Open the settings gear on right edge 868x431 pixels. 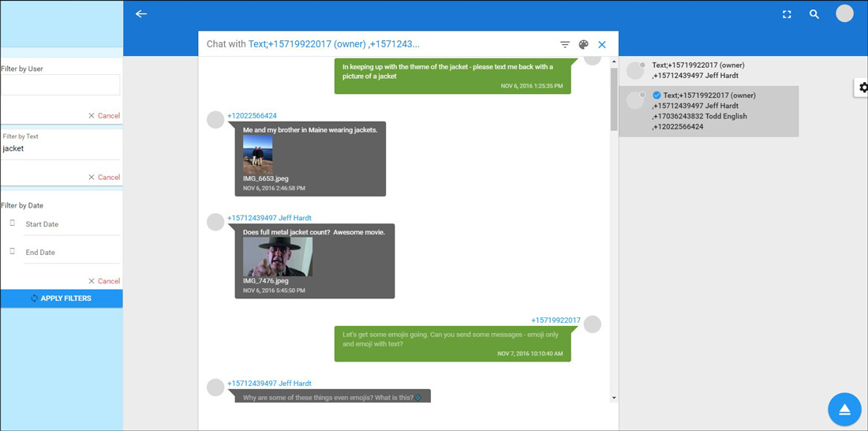coord(862,88)
